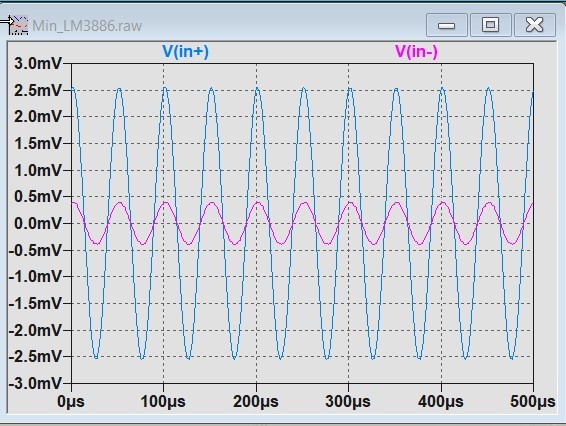Minimize the Min_LM3886.raw window

(x=447, y=25)
